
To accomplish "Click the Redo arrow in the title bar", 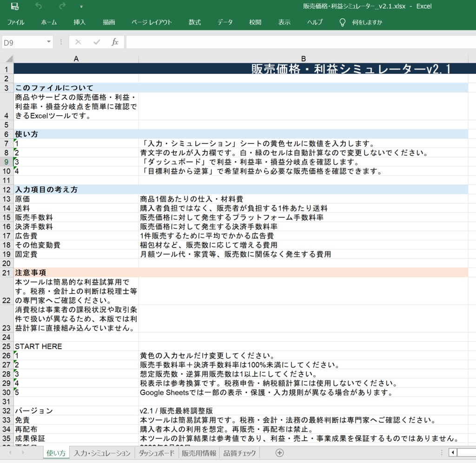I will tap(63, 6).
